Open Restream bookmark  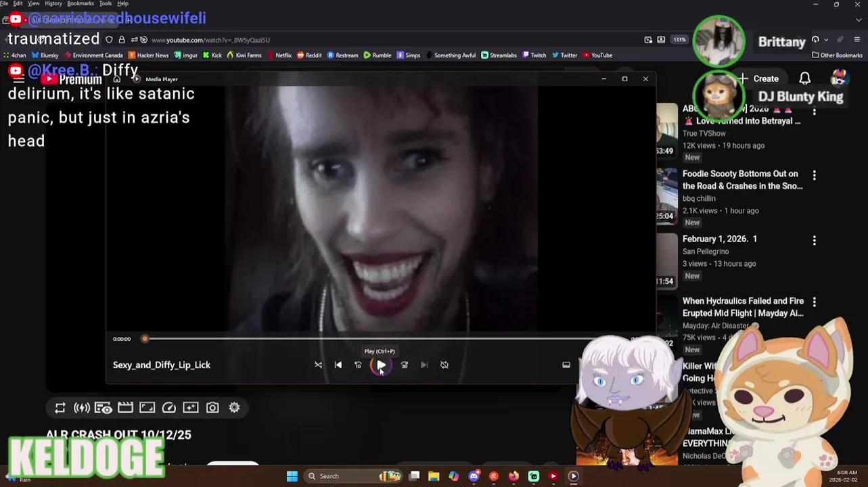coord(343,55)
